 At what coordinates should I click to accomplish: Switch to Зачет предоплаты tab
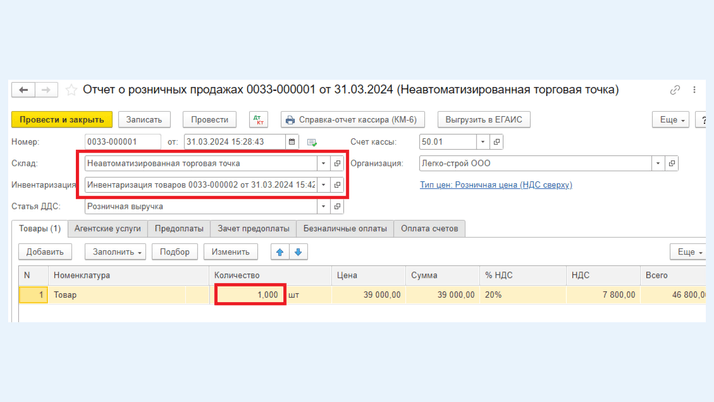coord(253,229)
